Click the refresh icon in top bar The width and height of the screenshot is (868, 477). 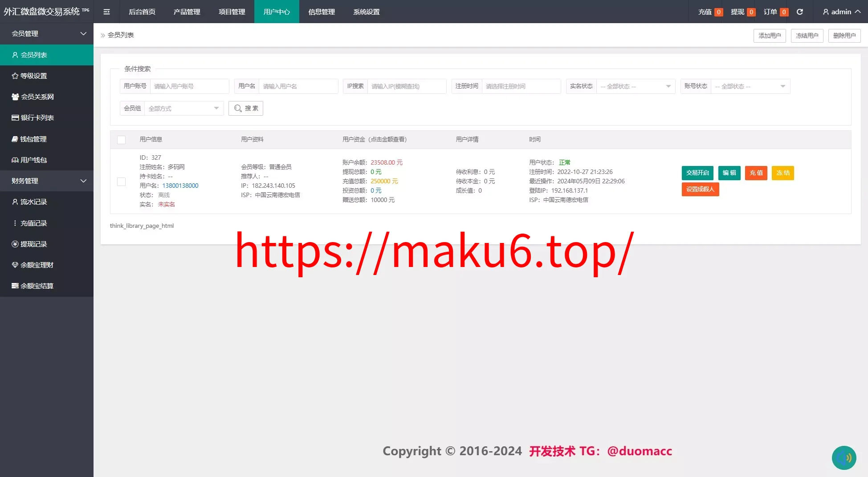(800, 12)
